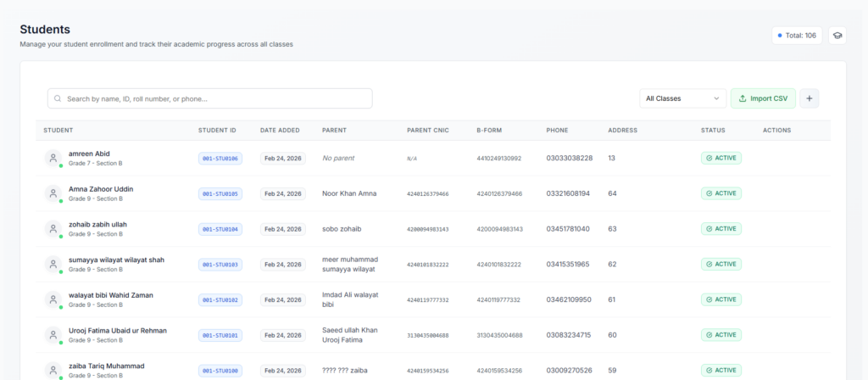The image size is (868, 380).
Task: Click phone number 03451781040
Action: tap(568, 229)
